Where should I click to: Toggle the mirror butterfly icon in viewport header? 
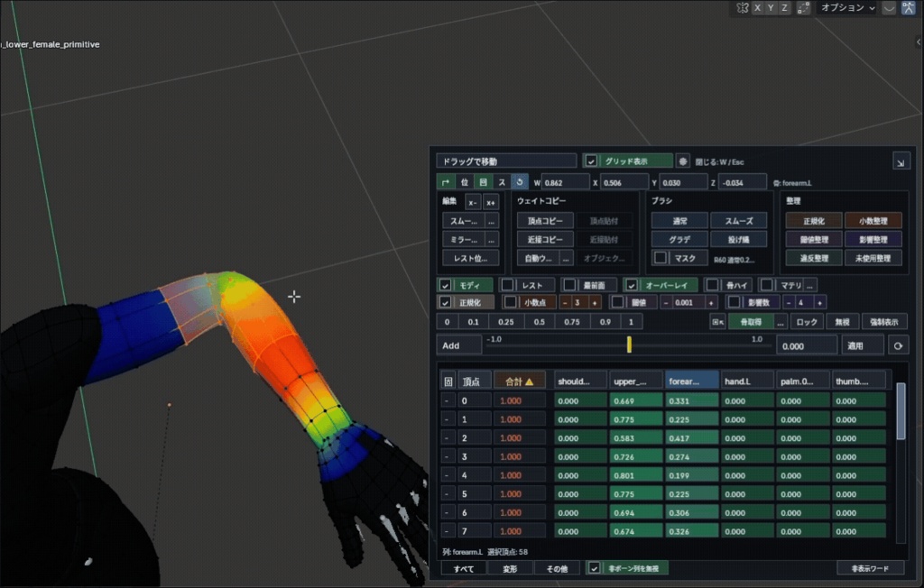pyautogui.click(x=743, y=7)
